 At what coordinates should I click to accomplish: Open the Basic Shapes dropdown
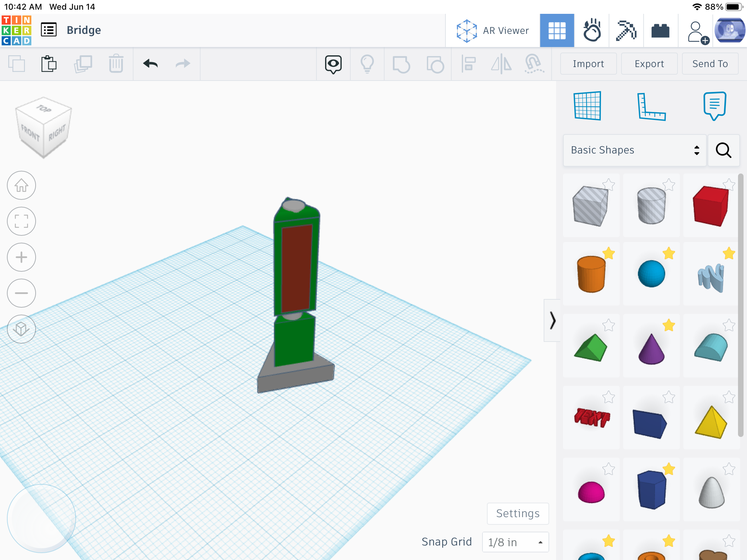[x=635, y=150]
